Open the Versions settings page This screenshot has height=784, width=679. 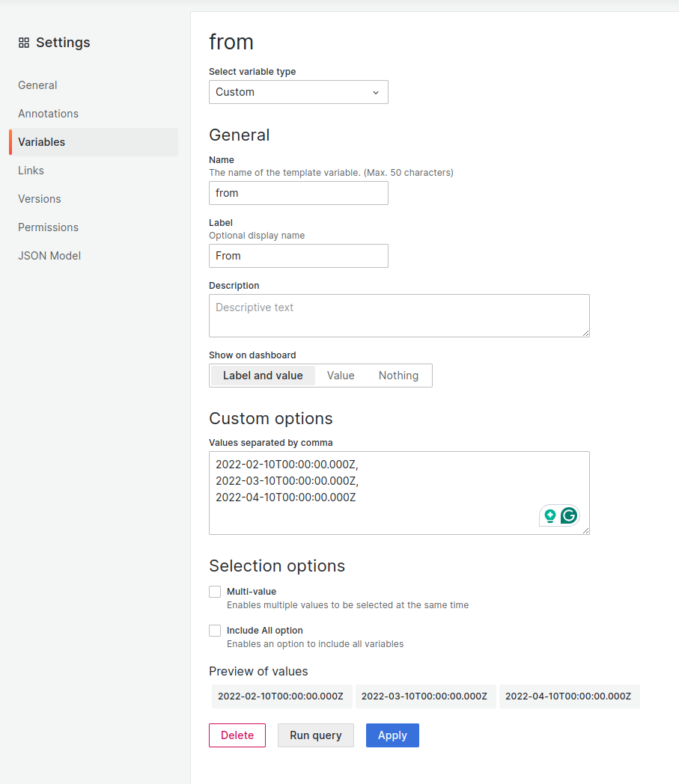click(40, 199)
